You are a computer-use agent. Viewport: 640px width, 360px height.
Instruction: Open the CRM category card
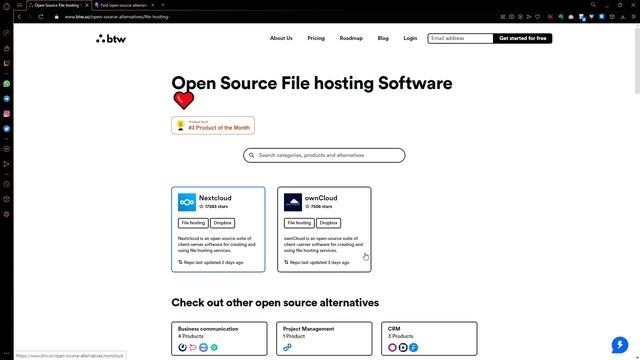[429, 338]
